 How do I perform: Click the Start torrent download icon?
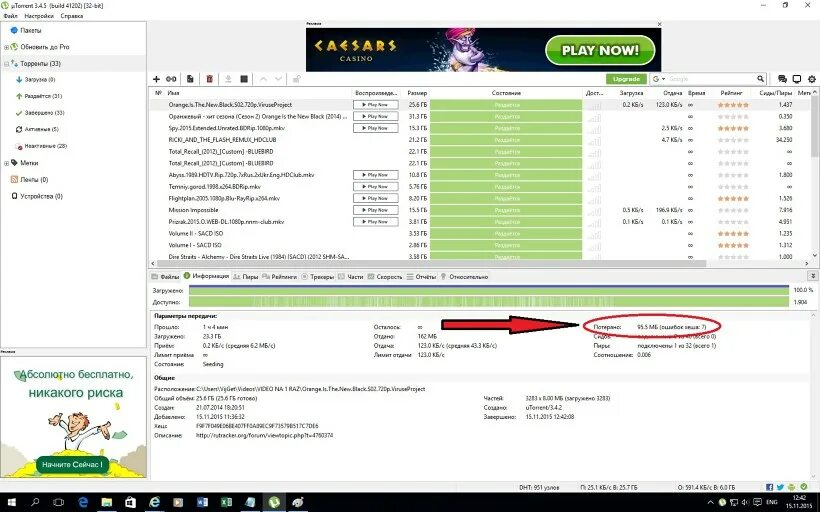coord(228,79)
